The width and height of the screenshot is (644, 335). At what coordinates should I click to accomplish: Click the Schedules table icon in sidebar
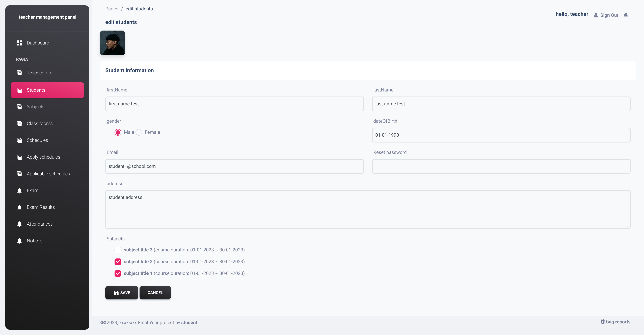pyautogui.click(x=19, y=140)
